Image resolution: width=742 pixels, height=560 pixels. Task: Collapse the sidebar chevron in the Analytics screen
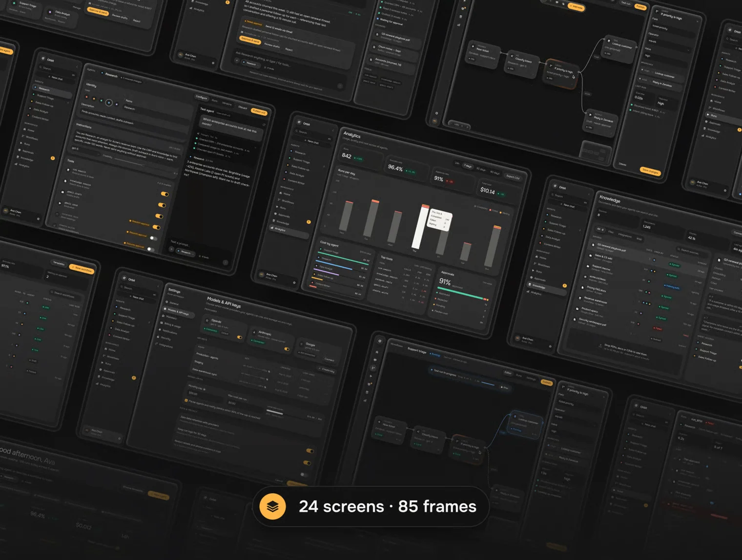tap(333, 130)
